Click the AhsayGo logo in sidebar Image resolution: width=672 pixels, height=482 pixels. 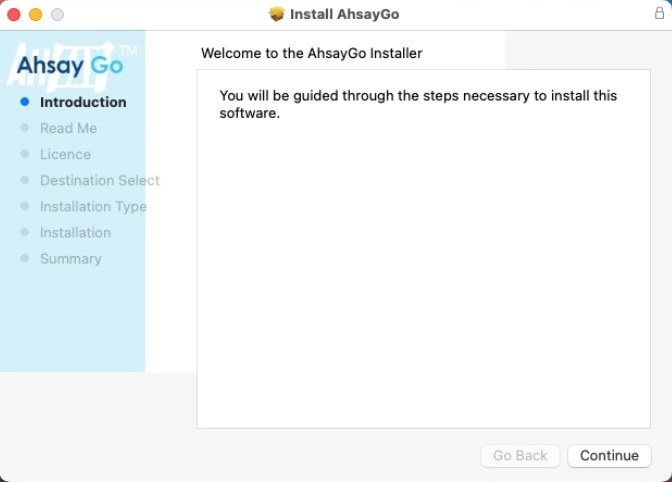pyautogui.click(x=71, y=65)
